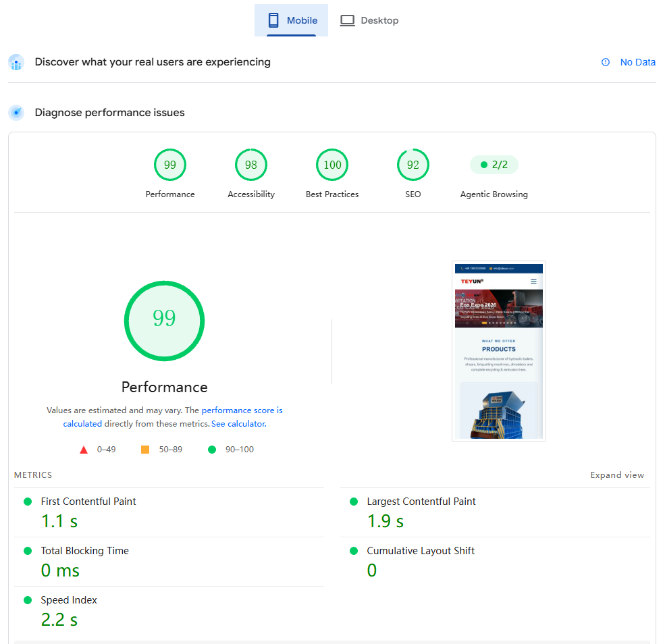Click the green dot beside Speed Index
This screenshot has width=663, height=644.
pos(28,600)
